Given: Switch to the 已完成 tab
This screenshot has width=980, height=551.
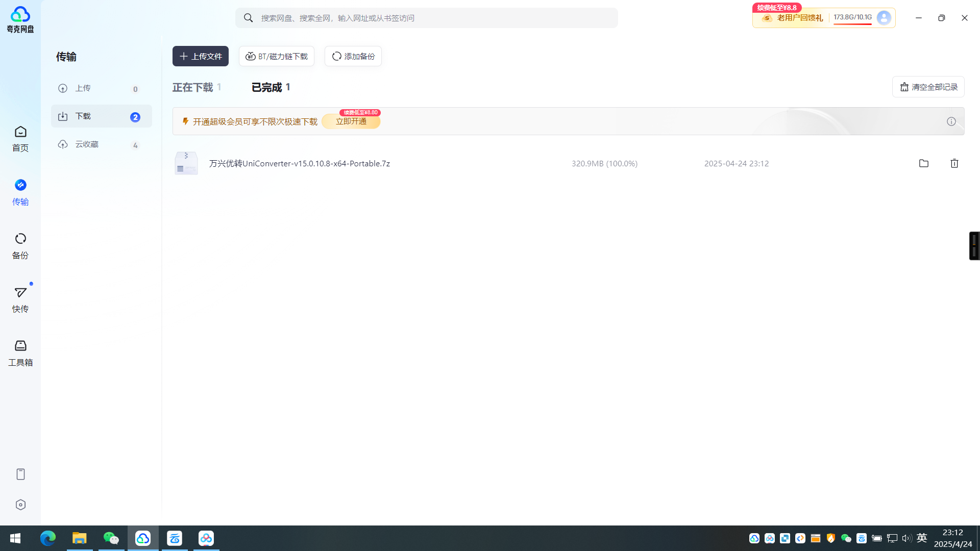Looking at the screenshot, I should tap(271, 87).
